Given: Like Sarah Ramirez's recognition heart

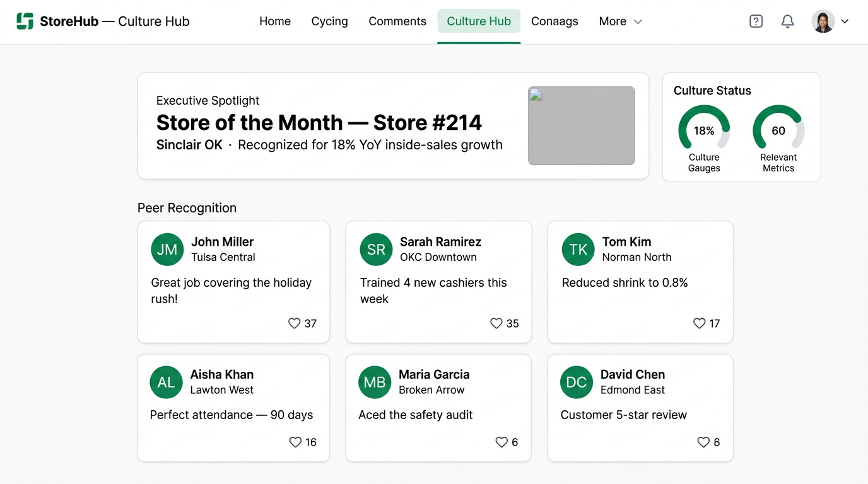Looking at the screenshot, I should [496, 323].
